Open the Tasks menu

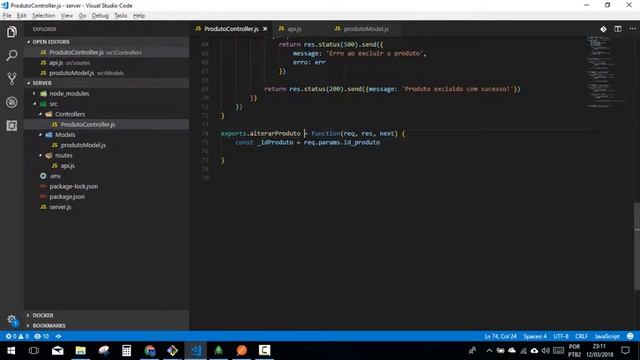tap(120, 16)
